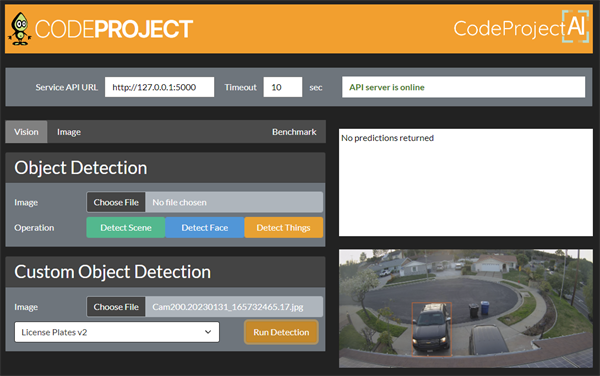The width and height of the screenshot is (600, 376).
Task: Choose File under Object Detection
Action: point(116,202)
